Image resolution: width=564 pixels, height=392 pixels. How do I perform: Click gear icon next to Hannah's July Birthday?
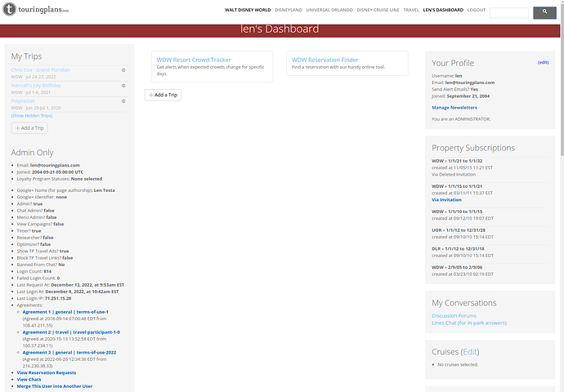point(123,86)
